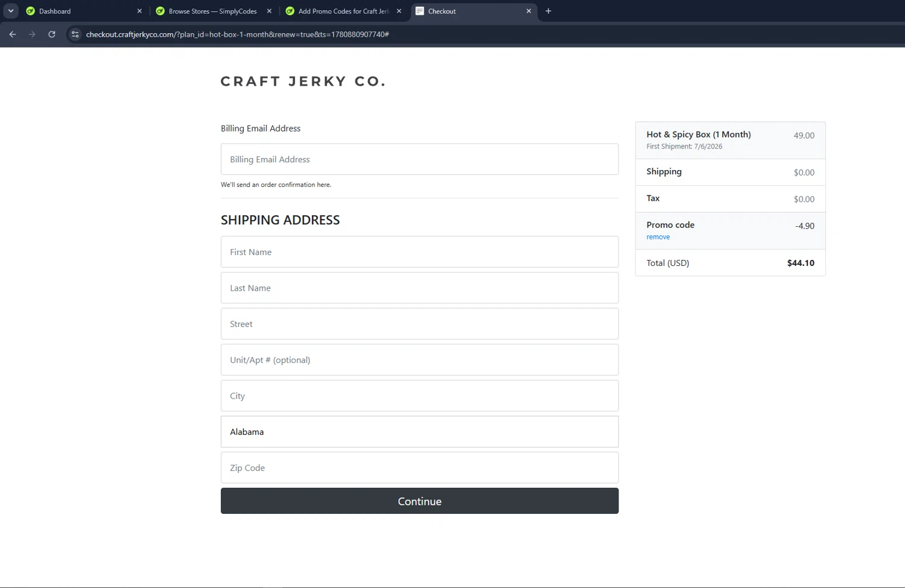
Task: Remove the applied promo code
Action: [x=658, y=237]
